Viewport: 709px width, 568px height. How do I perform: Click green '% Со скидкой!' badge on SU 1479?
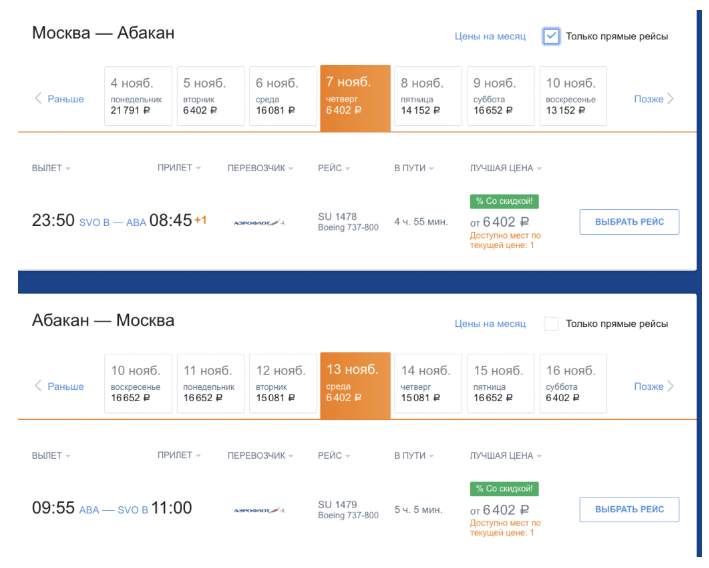tap(505, 489)
